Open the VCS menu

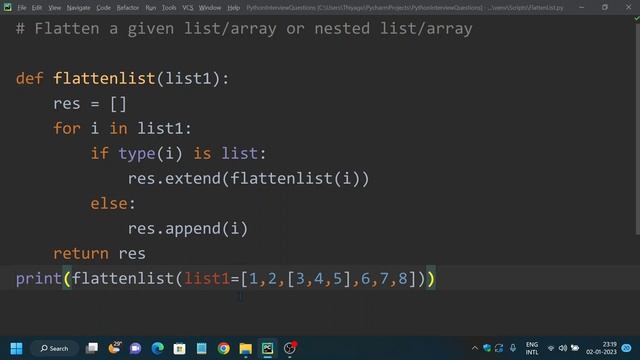188,8
